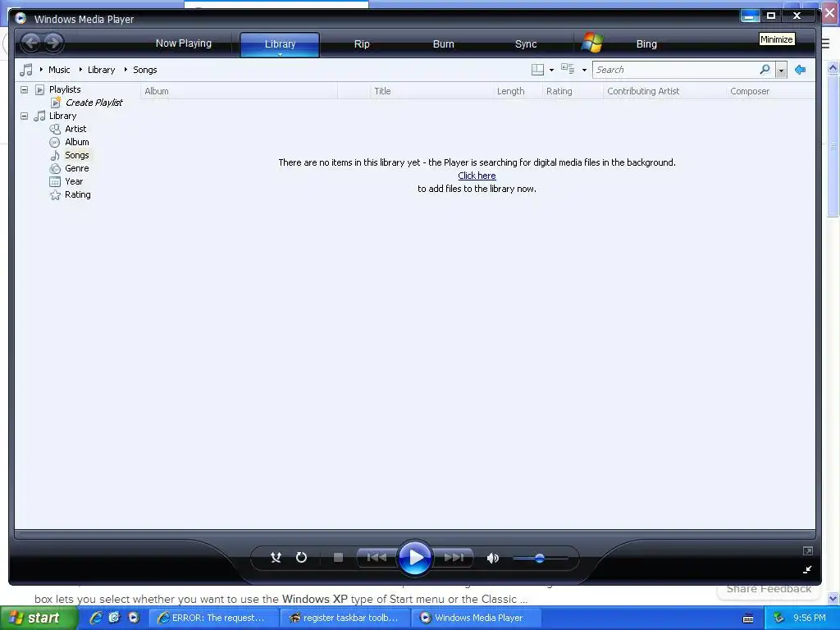The height and width of the screenshot is (630, 840).
Task: Go forward with the Forward arrow button
Action: tap(53, 43)
